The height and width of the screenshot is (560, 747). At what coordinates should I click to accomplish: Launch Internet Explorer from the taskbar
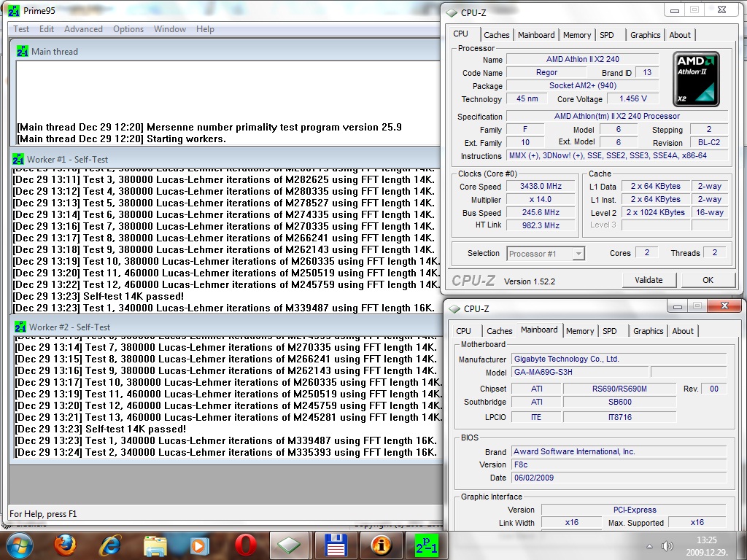tap(109, 545)
